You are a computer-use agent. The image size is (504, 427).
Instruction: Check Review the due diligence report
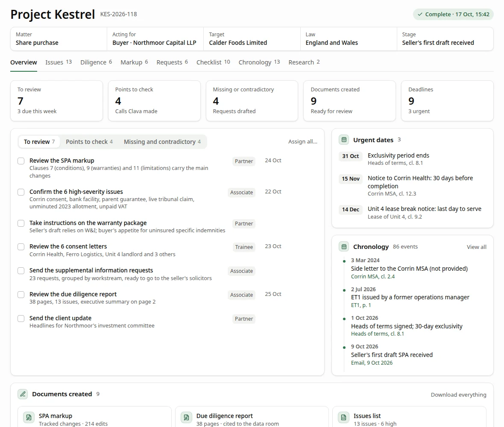coord(21,295)
